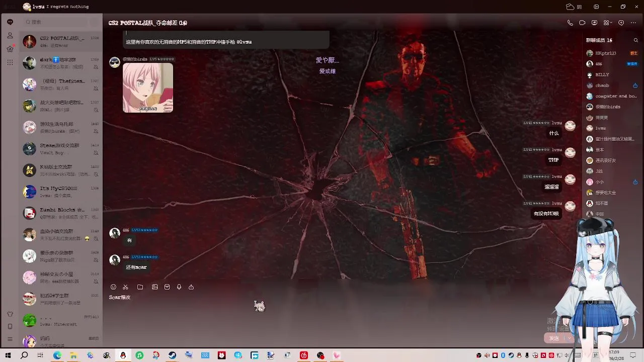Open the apps grid icon in the sidebar
This screenshot has width=644, height=362.
pos(10,62)
